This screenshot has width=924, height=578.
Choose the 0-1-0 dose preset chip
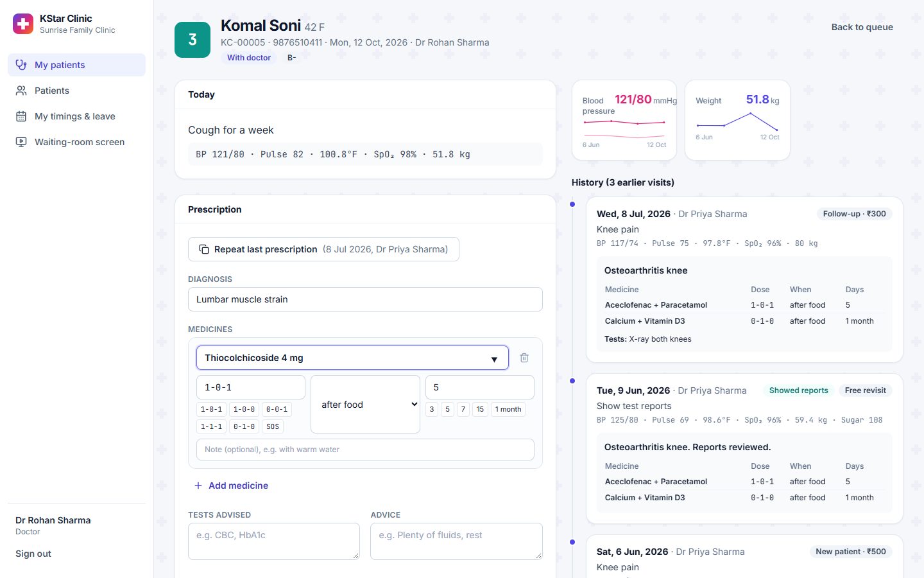click(x=244, y=426)
